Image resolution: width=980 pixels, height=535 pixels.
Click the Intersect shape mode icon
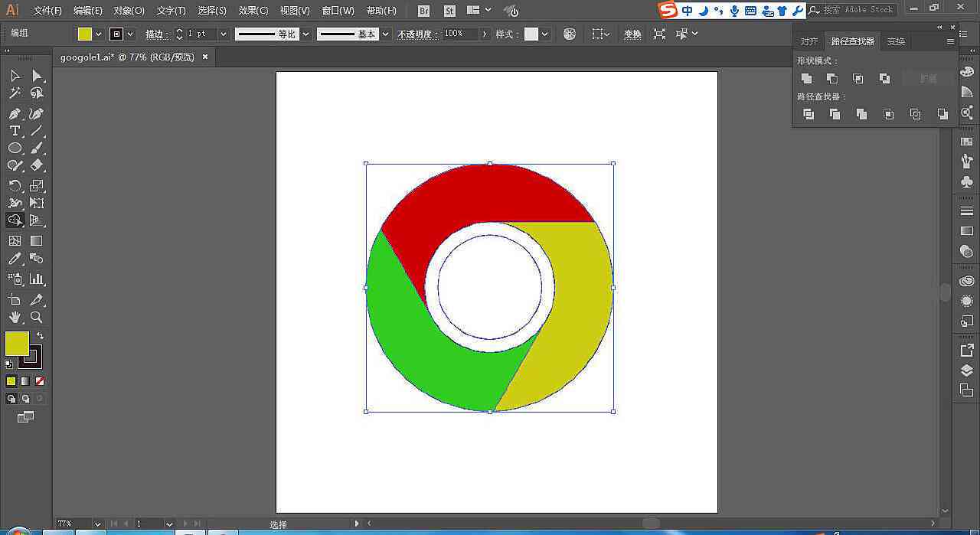858,78
